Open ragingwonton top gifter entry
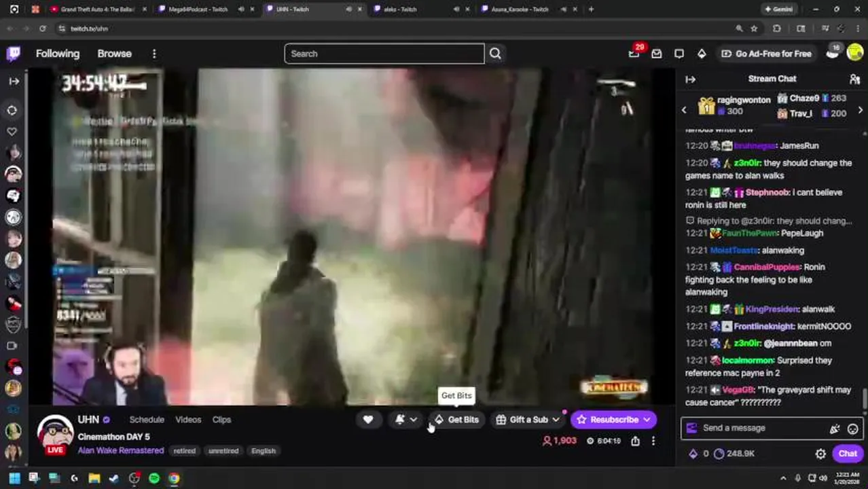868x489 pixels. point(735,105)
